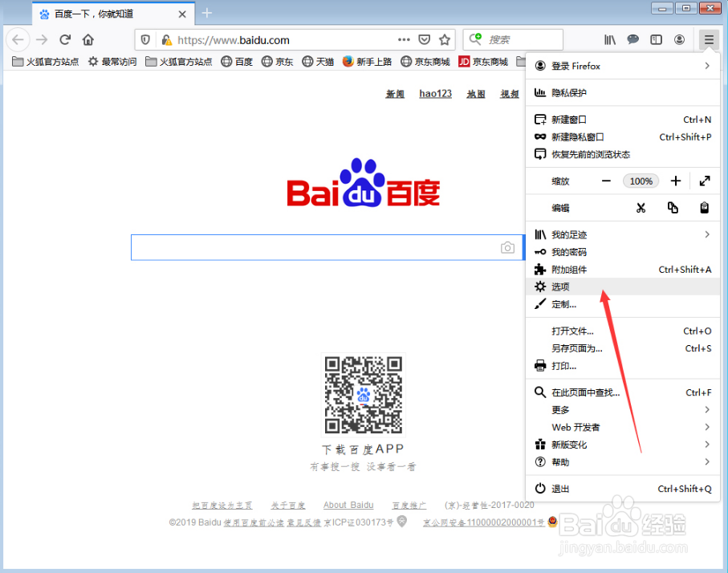
Task: Open 附加组件 menu item
Action: click(623, 270)
